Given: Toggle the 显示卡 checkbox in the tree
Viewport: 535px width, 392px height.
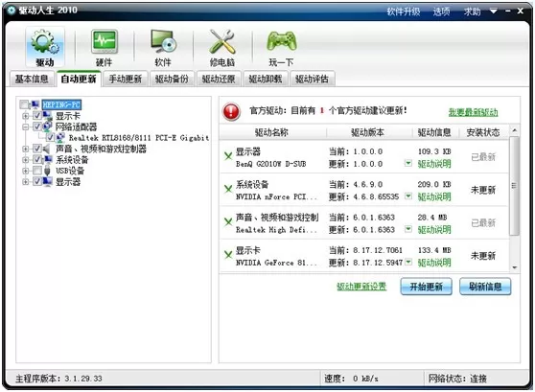Looking at the screenshot, I should coord(37,115).
